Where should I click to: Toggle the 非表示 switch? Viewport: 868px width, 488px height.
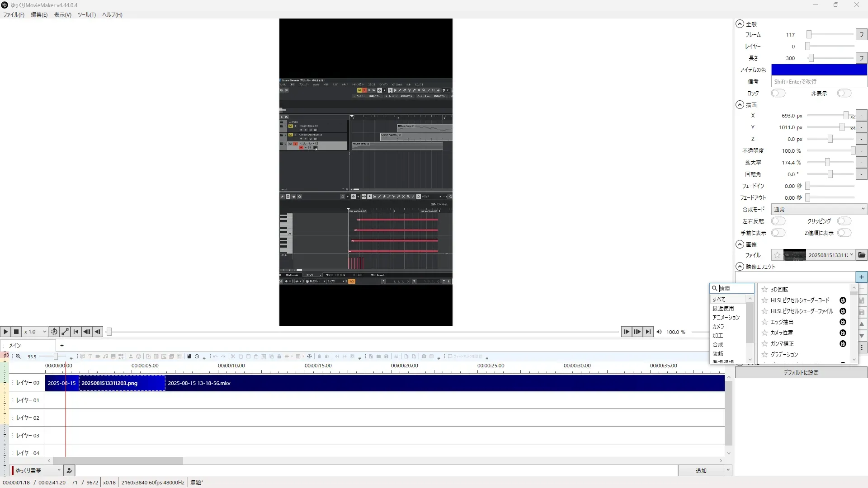pyautogui.click(x=844, y=93)
